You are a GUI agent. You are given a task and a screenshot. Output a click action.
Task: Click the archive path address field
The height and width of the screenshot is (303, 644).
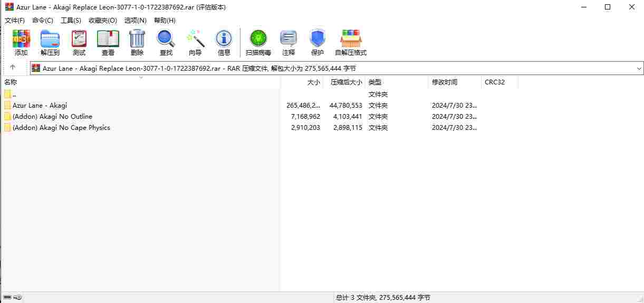(x=337, y=68)
